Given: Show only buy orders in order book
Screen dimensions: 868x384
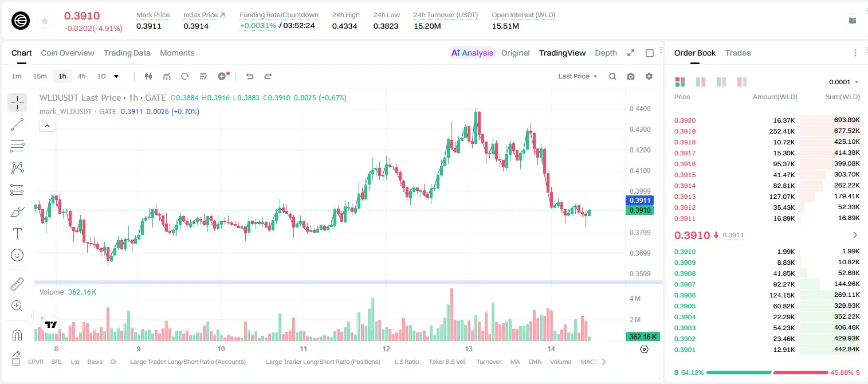Looking at the screenshot, I should point(721,82).
